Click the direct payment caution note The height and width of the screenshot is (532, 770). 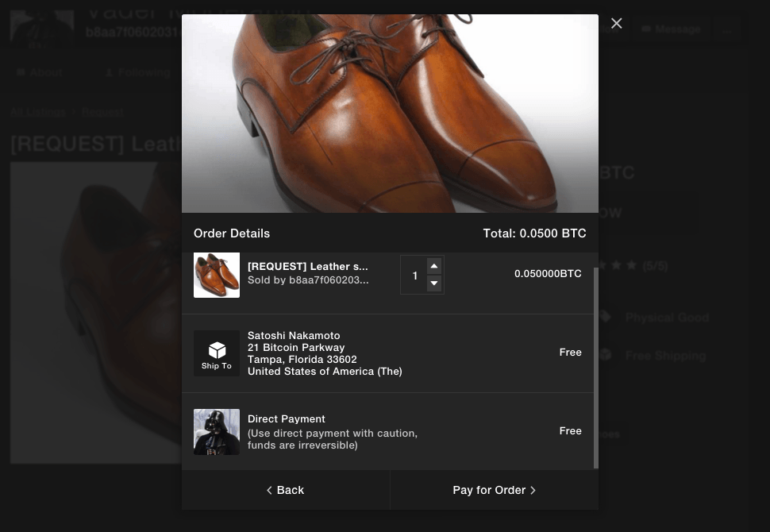pyautogui.click(x=333, y=439)
